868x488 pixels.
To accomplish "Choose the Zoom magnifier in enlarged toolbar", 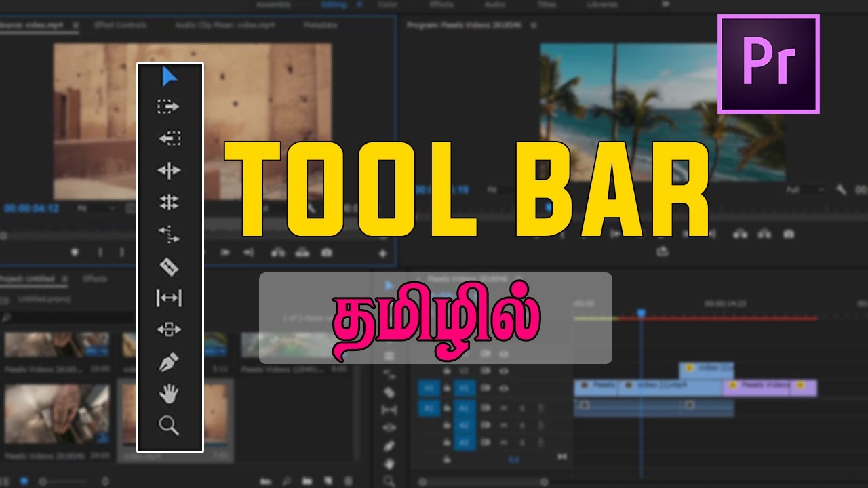I will (169, 426).
